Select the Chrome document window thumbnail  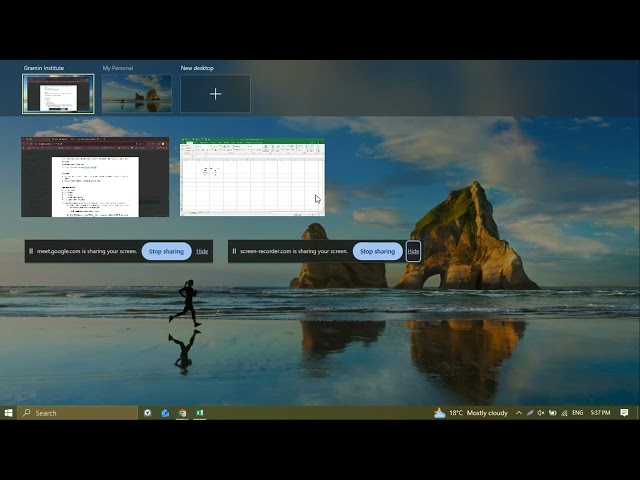point(95,177)
